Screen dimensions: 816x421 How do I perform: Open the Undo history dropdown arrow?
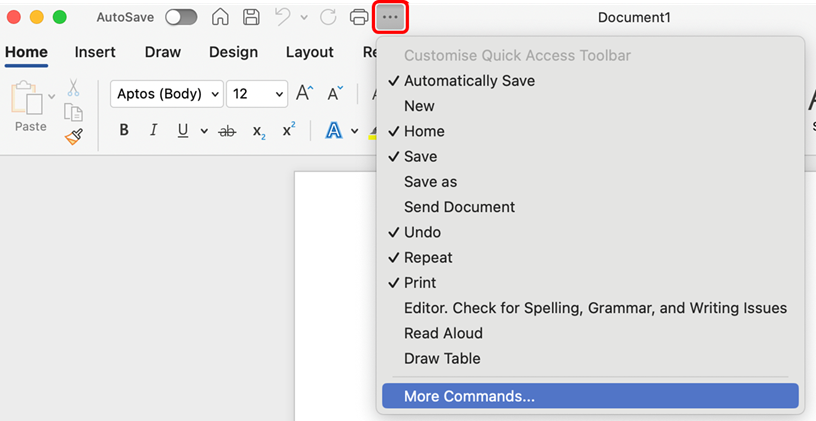coord(304,17)
